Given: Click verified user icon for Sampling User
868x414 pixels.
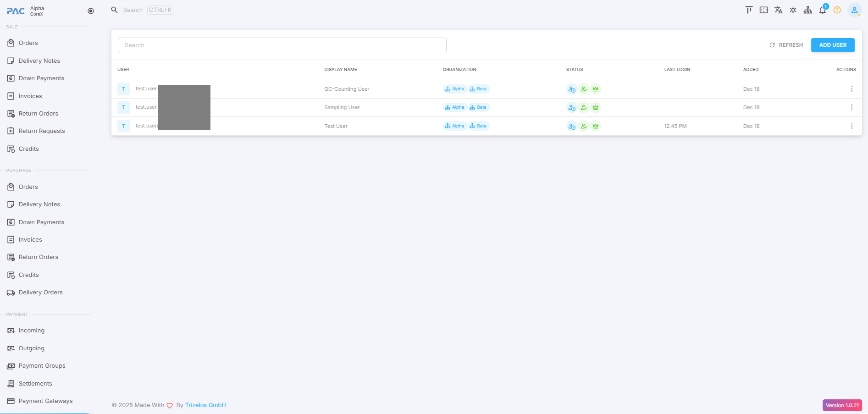Looking at the screenshot, I should (x=584, y=107).
